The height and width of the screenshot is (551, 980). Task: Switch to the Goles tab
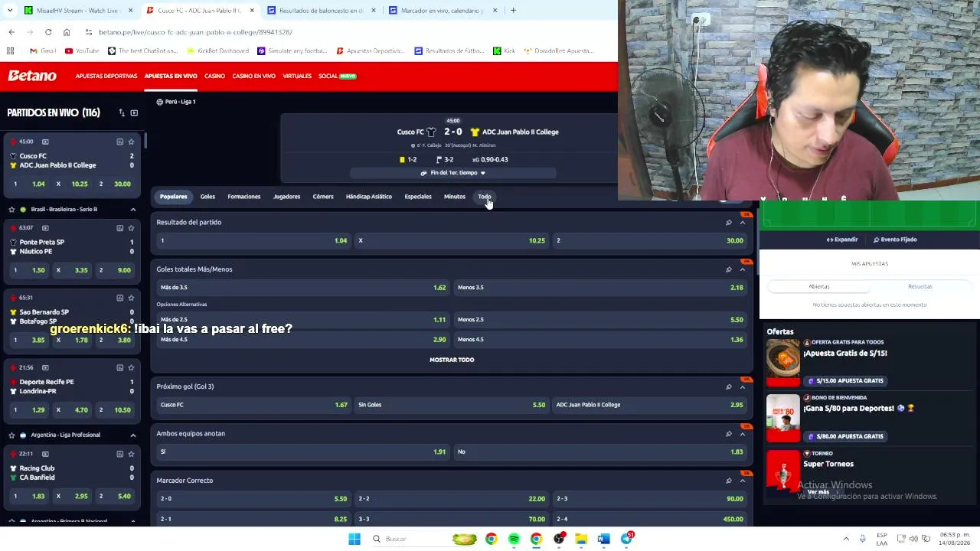[207, 197]
